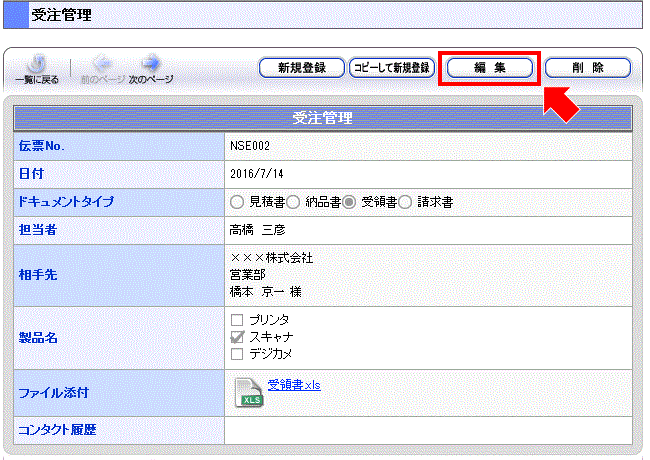Select the 受領書 radio button

350,202
